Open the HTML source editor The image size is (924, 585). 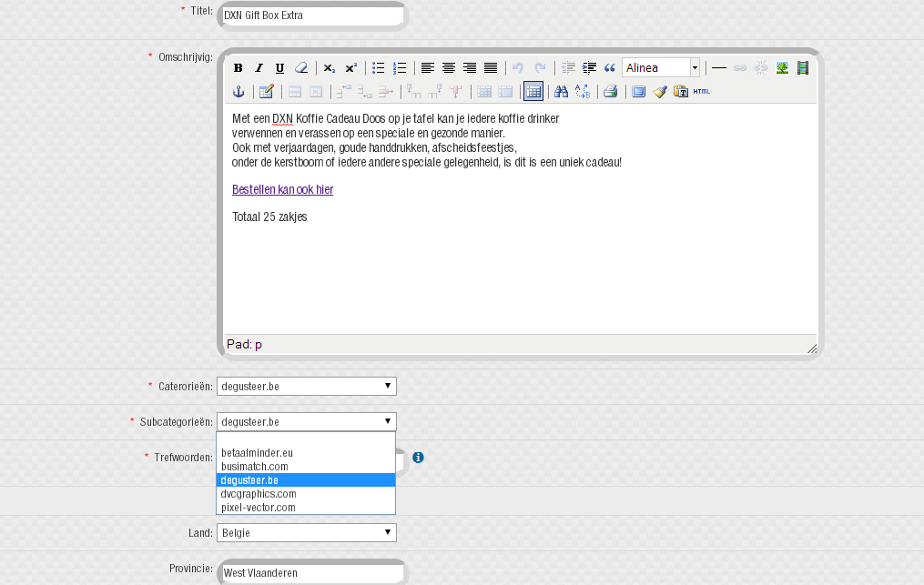702,91
